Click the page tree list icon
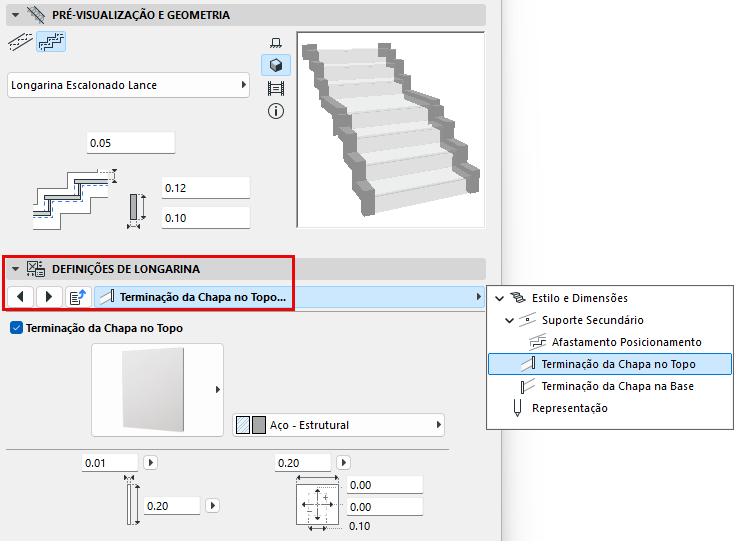737x541 pixels. [x=78, y=297]
